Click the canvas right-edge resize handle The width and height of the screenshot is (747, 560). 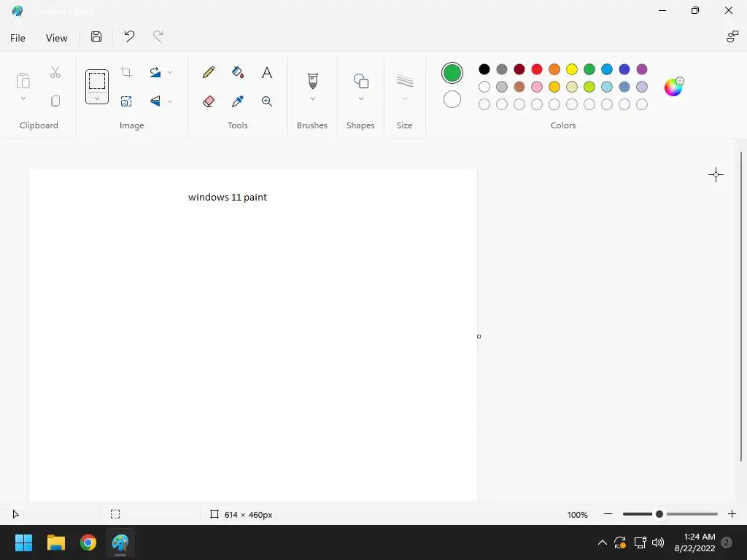point(479,336)
